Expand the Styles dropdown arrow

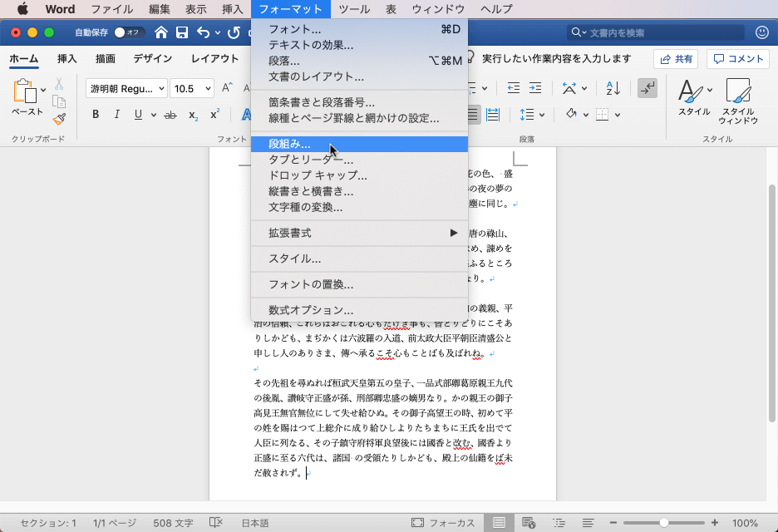(710, 90)
